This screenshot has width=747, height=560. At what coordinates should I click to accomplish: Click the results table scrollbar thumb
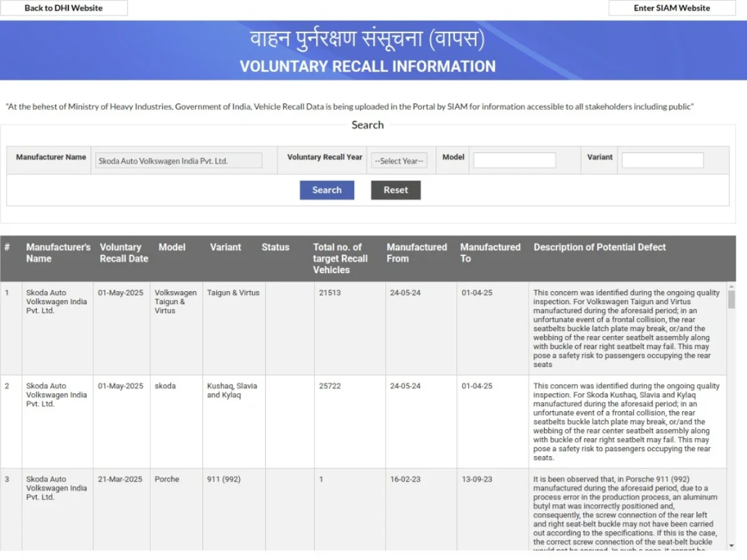pyautogui.click(x=731, y=300)
